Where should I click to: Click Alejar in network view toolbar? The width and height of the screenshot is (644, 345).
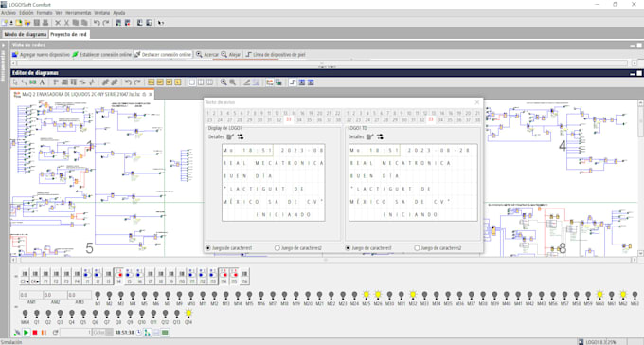click(231, 54)
